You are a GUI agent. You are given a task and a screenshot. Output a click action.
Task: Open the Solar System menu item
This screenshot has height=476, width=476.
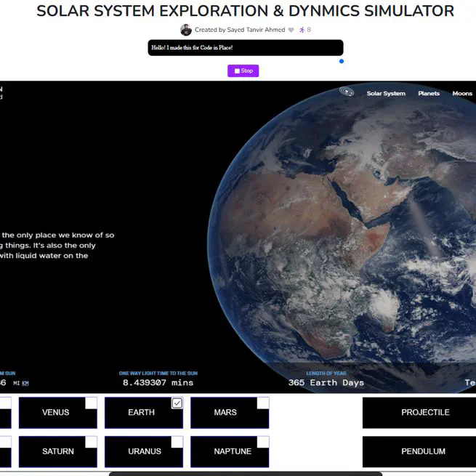(386, 94)
